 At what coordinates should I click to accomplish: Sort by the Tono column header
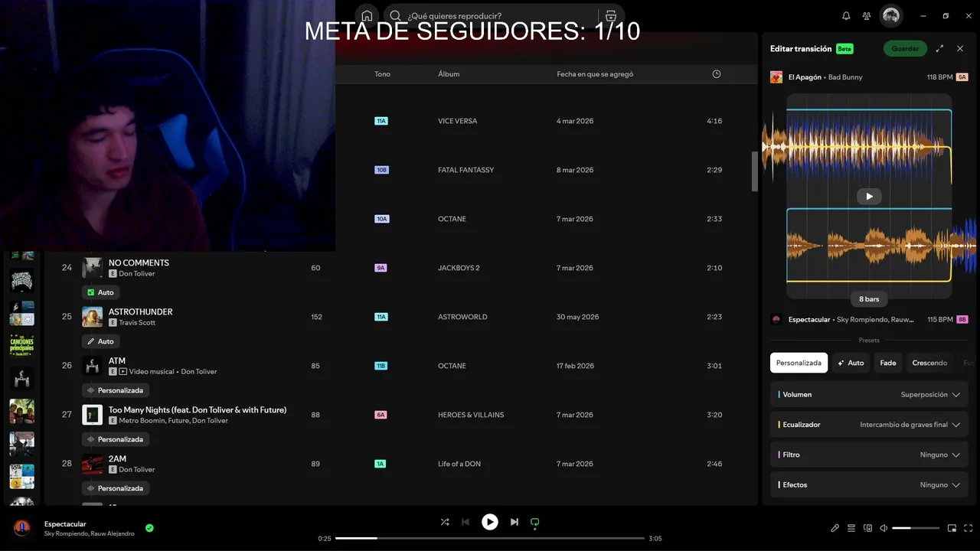382,74
